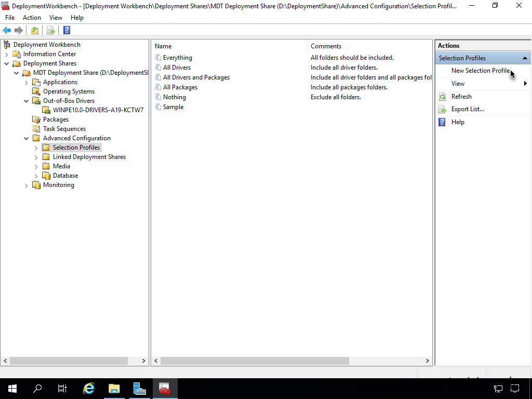Expand the Information Center node
The width and height of the screenshot is (532, 399).
pos(7,54)
